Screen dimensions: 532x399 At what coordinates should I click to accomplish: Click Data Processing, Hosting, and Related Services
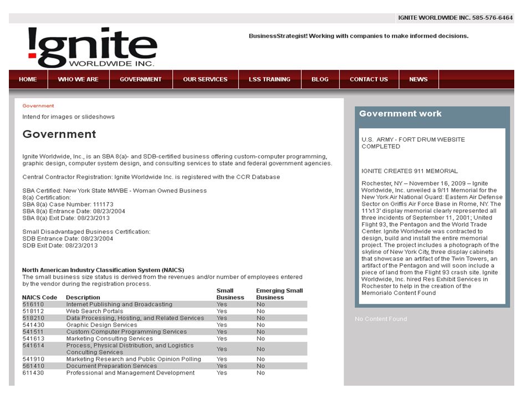[135, 318]
